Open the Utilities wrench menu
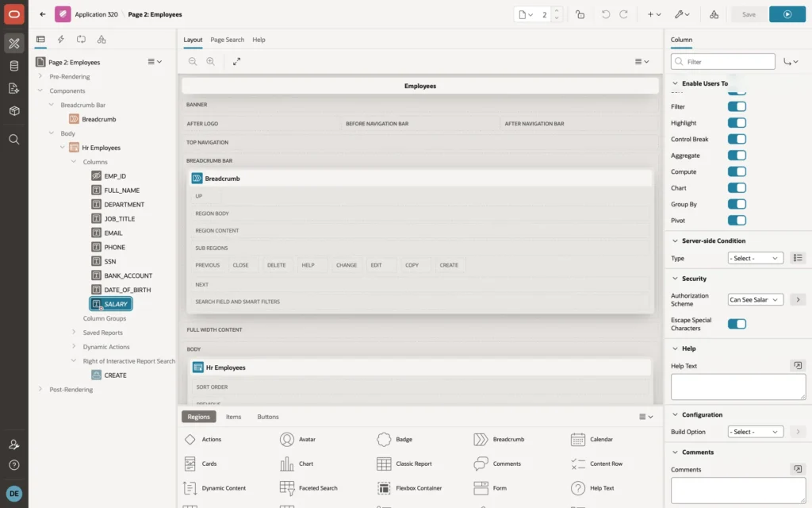Screen dimensions: 812x508 (682, 14)
